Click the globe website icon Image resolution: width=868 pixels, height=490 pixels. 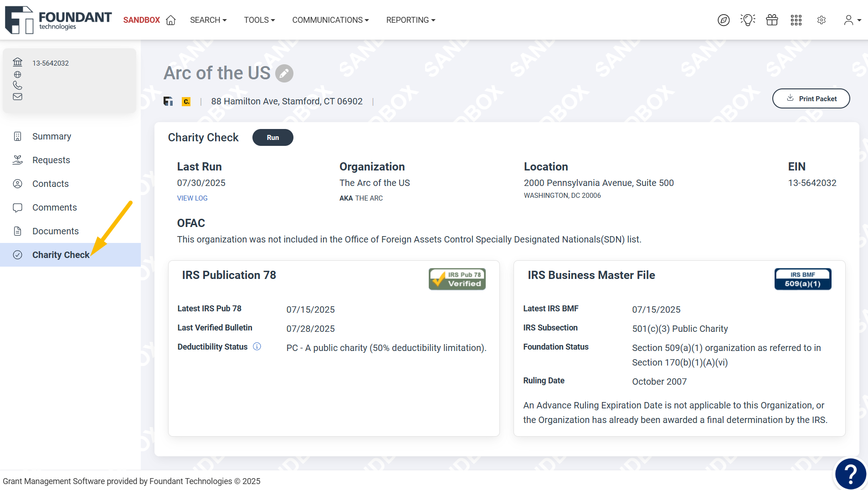pos(17,74)
